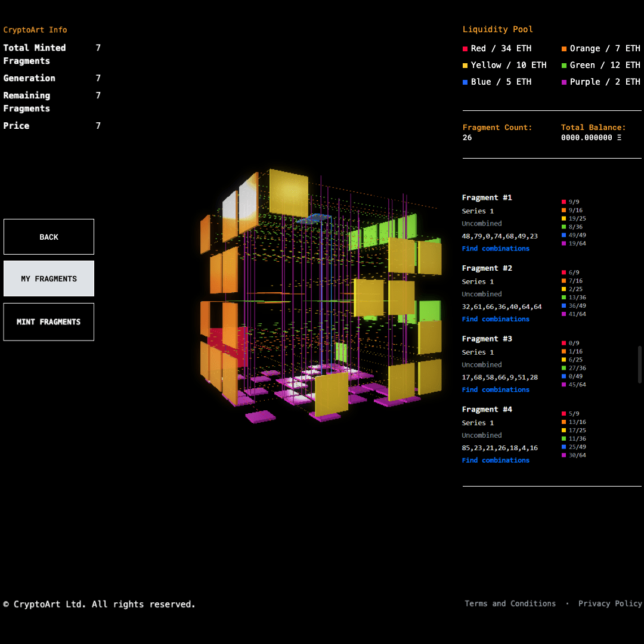Select the Fragment #1 title
The width and height of the screenshot is (644, 644).
pyautogui.click(x=487, y=197)
